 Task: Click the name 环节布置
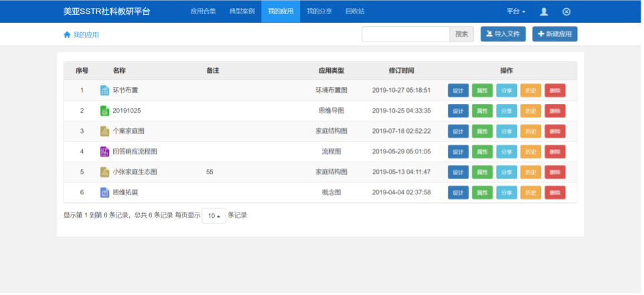(125, 90)
